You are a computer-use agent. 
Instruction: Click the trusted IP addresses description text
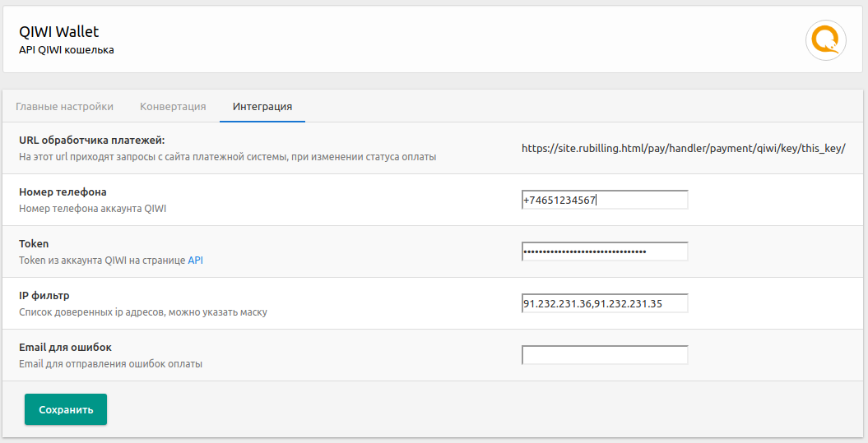(x=143, y=312)
